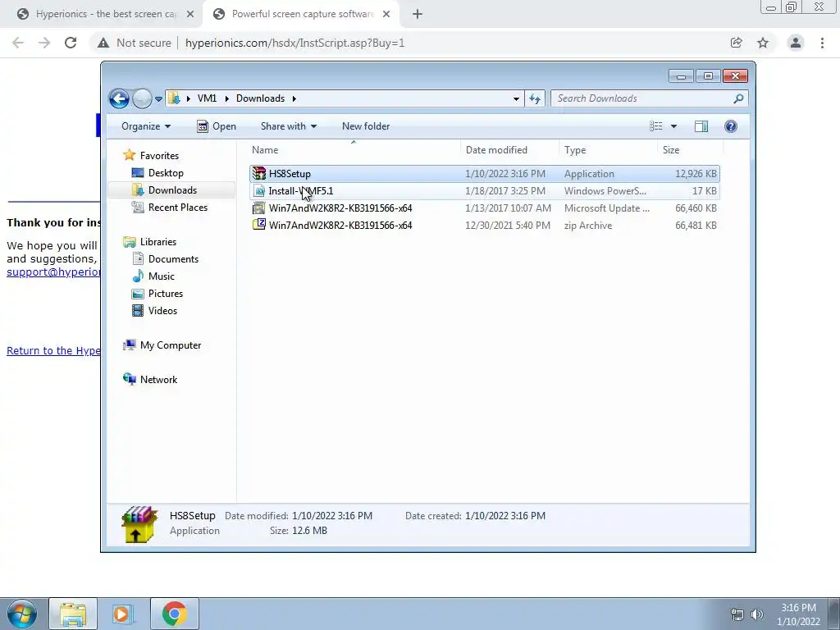This screenshot has height=630, width=840.
Task: Open the Share with menu
Action: (288, 126)
